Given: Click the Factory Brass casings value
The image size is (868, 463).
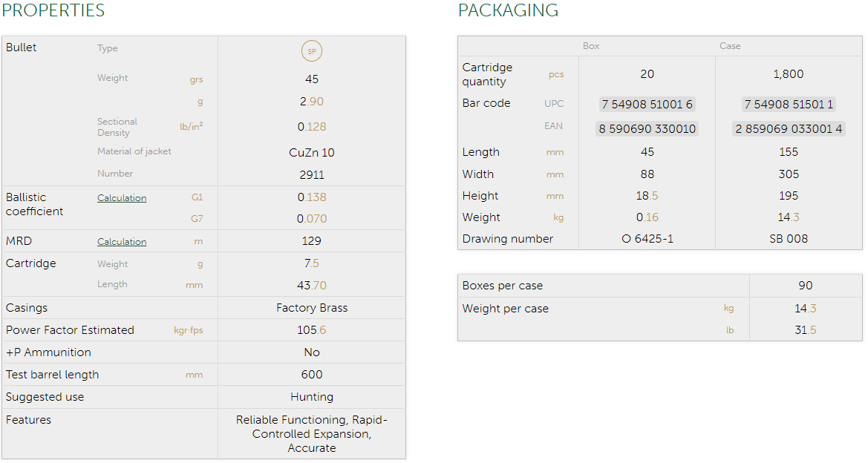Looking at the screenshot, I should pyautogui.click(x=312, y=308).
